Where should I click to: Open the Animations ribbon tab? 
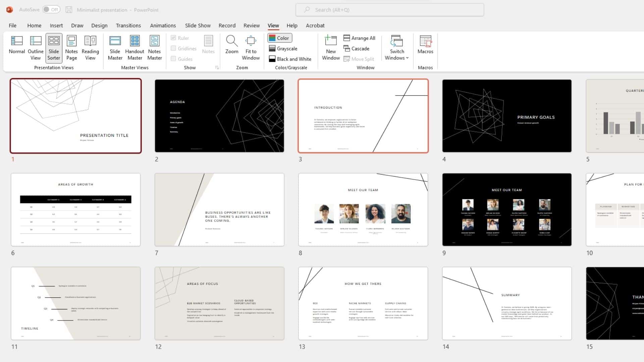(x=163, y=25)
